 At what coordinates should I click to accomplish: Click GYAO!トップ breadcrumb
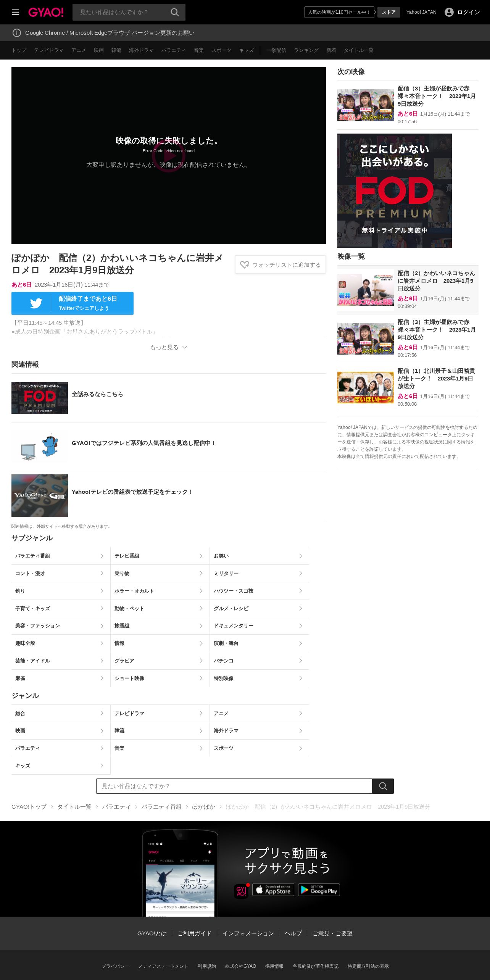click(x=29, y=807)
